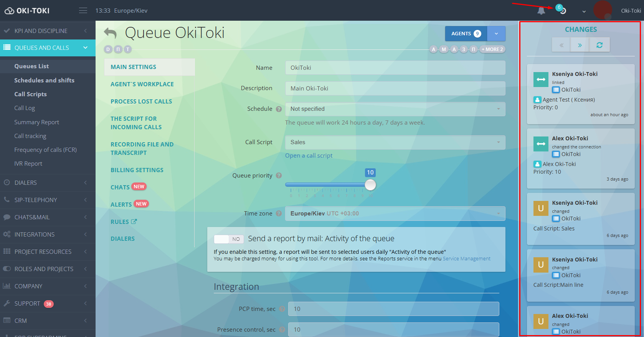The width and height of the screenshot is (644, 337).
Task: Expand the SIP-TELEPHONY sidebar menu
Action: pyautogui.click(x=48, y=200)
